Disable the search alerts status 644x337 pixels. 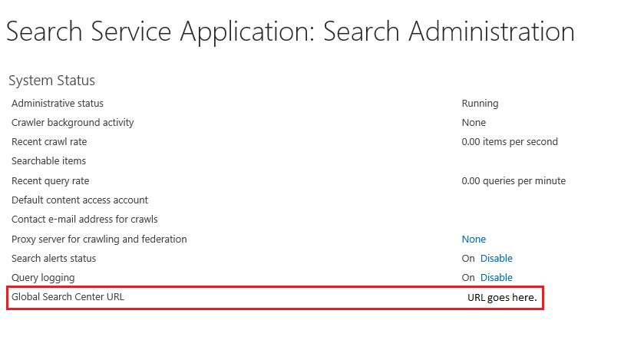(496, 259)
